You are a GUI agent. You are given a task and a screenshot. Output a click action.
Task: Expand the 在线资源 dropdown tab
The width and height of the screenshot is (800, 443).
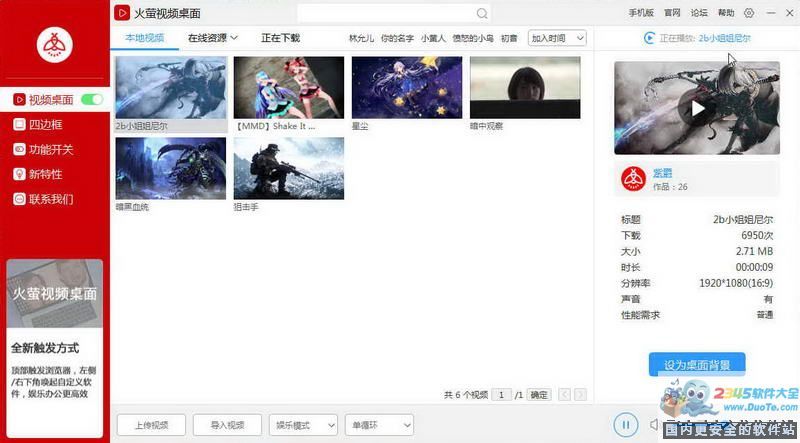click(x=212, y=38)
